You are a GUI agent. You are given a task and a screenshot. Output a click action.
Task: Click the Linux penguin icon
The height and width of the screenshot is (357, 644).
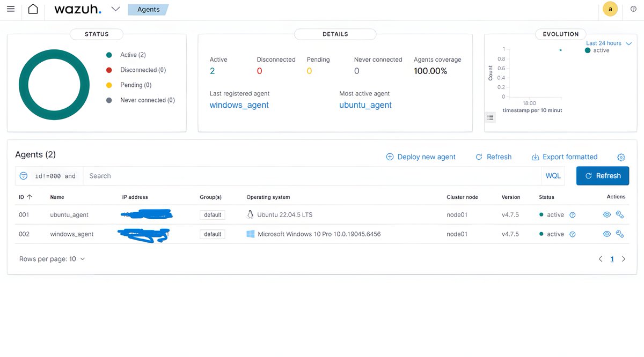pyautogui.click(x=250, y=214)
